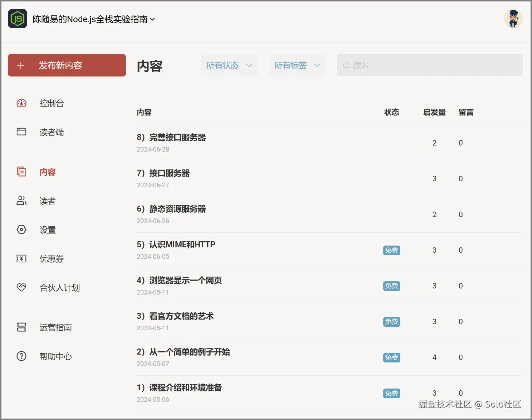The image size is (532, 420).
Task: Click the 状态 column header
Action: point(391,112)
